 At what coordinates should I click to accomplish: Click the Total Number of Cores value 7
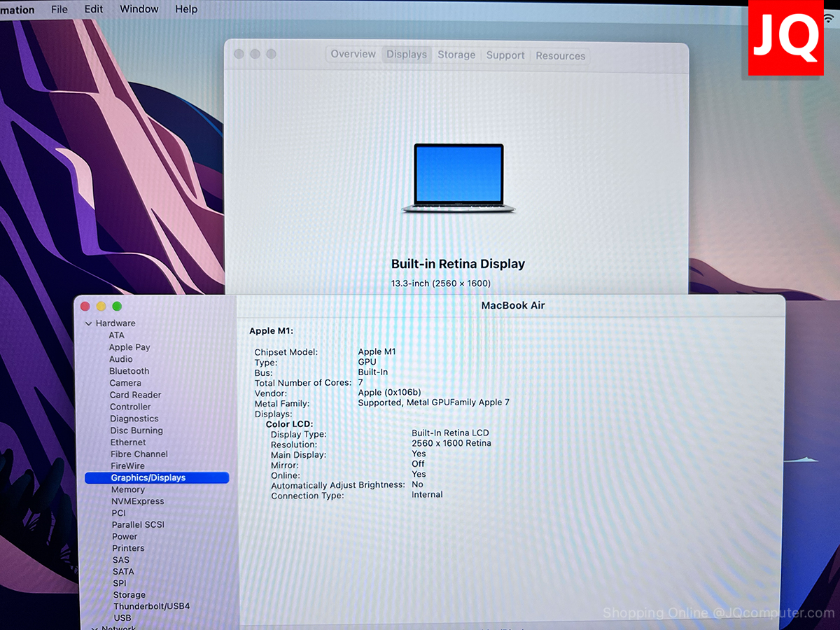tap(360, 383)
